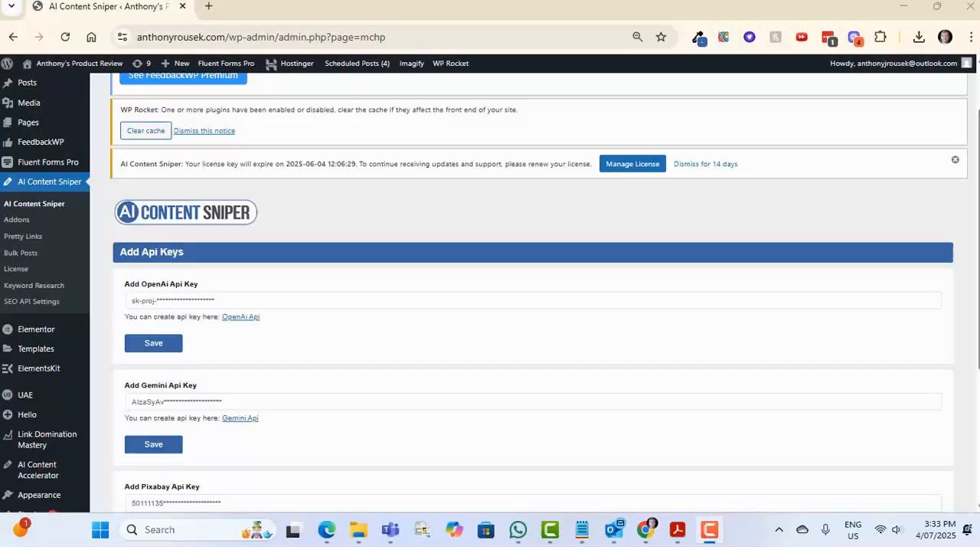This screenshot has width=980, height=547.
Task: Open the OpenAi Api link
Action: [240, 317]
